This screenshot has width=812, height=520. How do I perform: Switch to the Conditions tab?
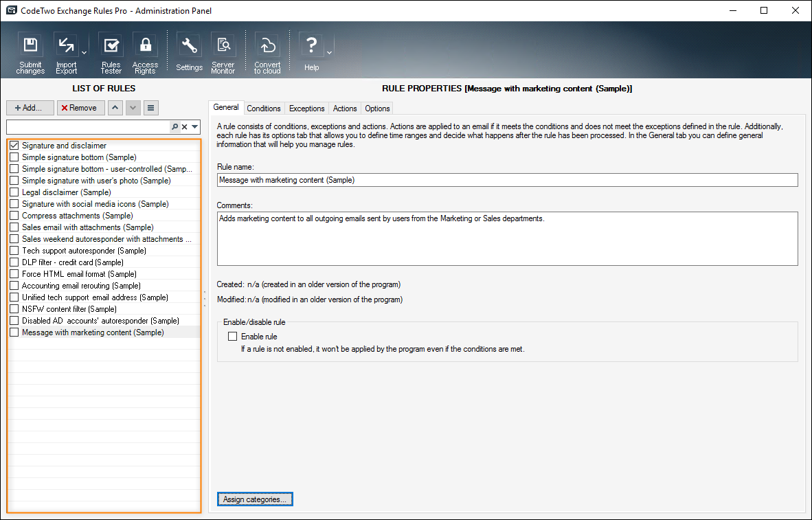tap(264, 109)
